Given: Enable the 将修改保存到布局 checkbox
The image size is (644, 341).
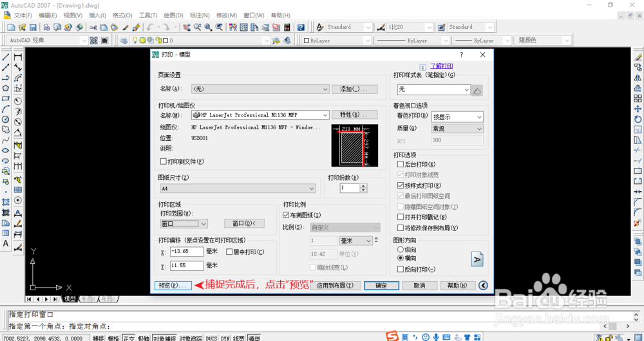Looking at the screenshot, I should [401, 228].
